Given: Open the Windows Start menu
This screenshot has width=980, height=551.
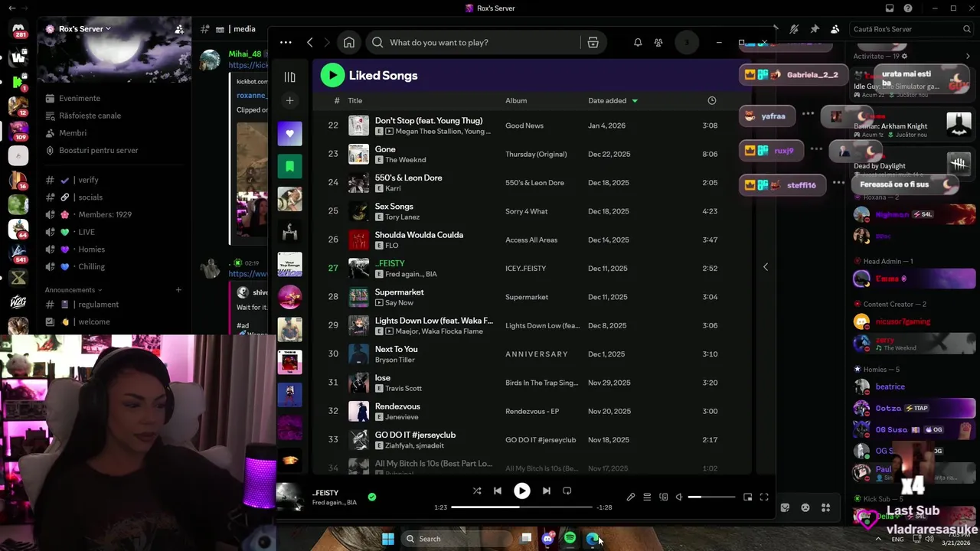Looking at the screenshot, I should click(x=388, y=539).
